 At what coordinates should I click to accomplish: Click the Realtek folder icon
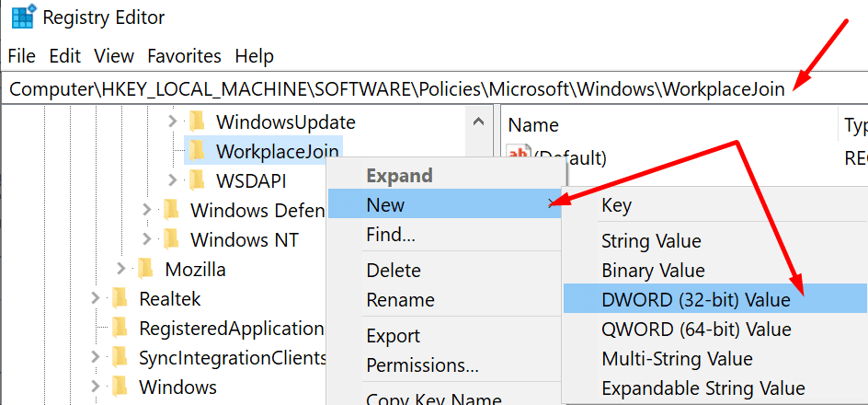point(120,298)
